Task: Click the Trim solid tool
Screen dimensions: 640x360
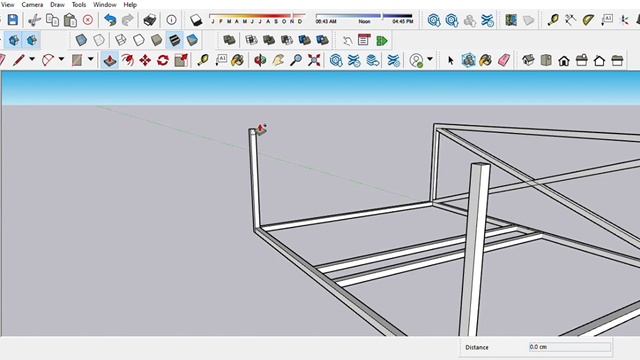Action: tap(304, 40)
